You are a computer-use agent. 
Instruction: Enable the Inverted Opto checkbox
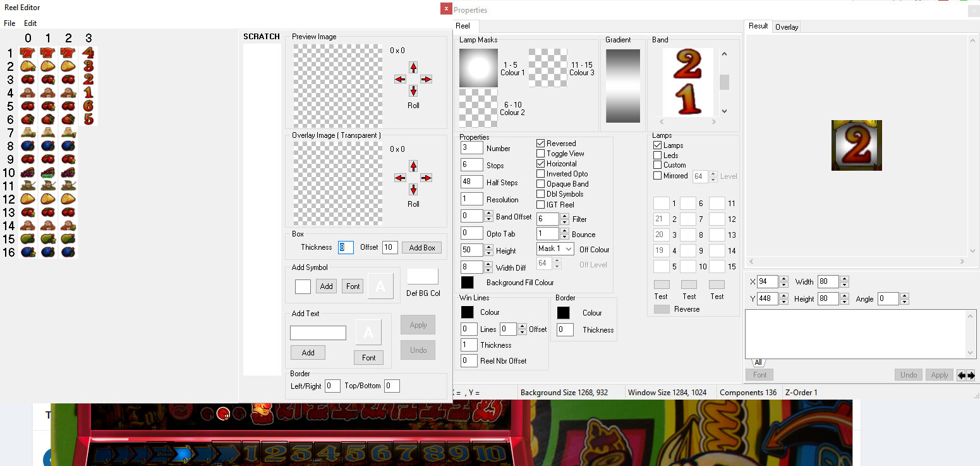540,174
